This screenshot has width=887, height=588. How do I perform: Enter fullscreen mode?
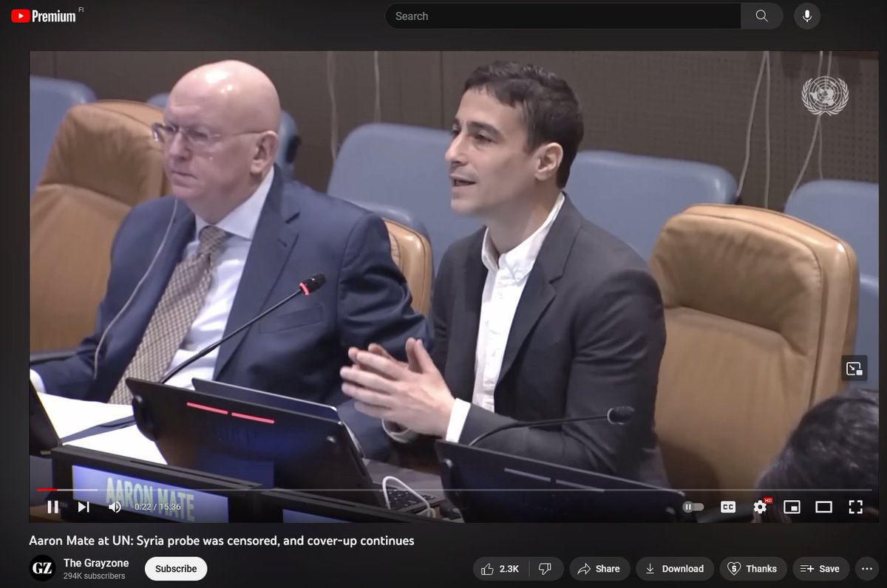pos(855,507)
